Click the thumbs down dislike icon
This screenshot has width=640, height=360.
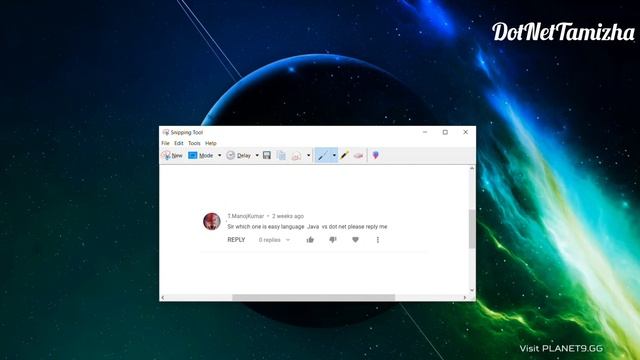coord(333,240)
